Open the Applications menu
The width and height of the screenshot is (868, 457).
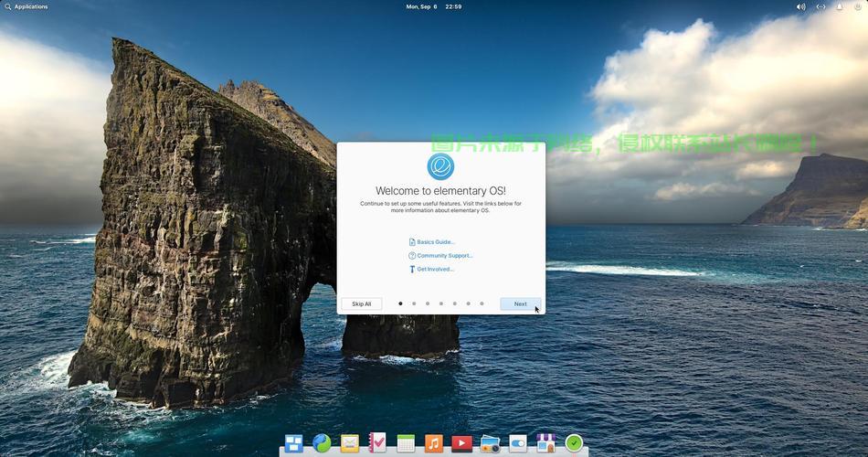click(26, 6)
